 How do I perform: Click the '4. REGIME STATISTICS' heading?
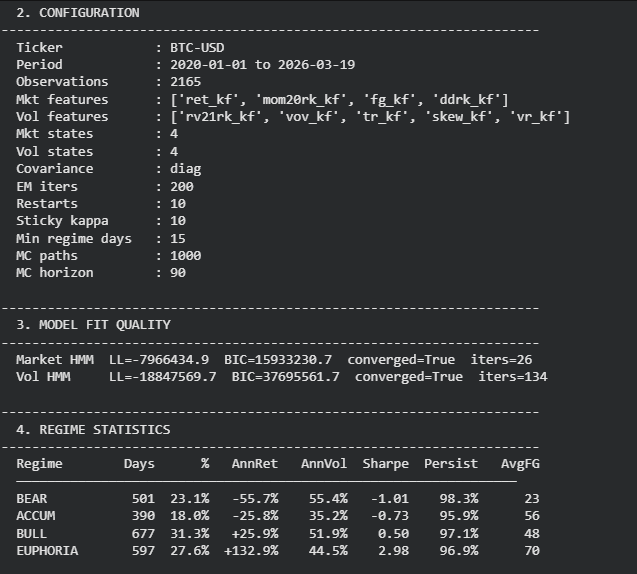point(93,430)
